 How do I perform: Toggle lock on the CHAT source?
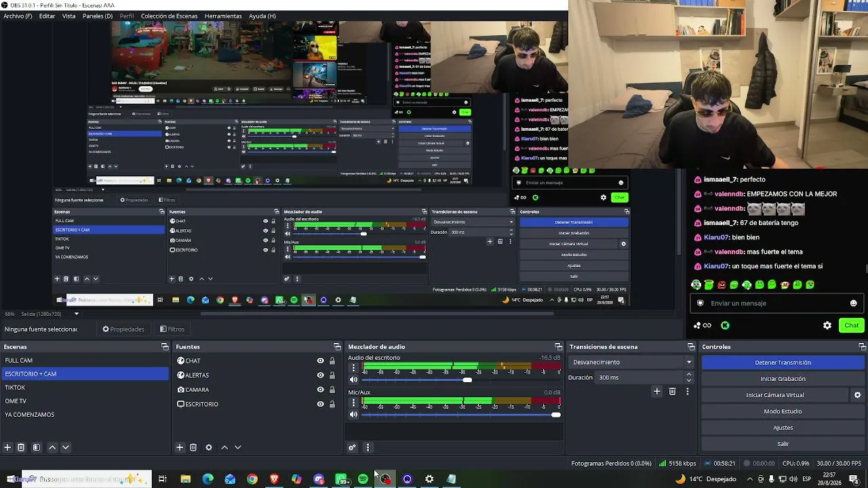(x=332, y=361)
